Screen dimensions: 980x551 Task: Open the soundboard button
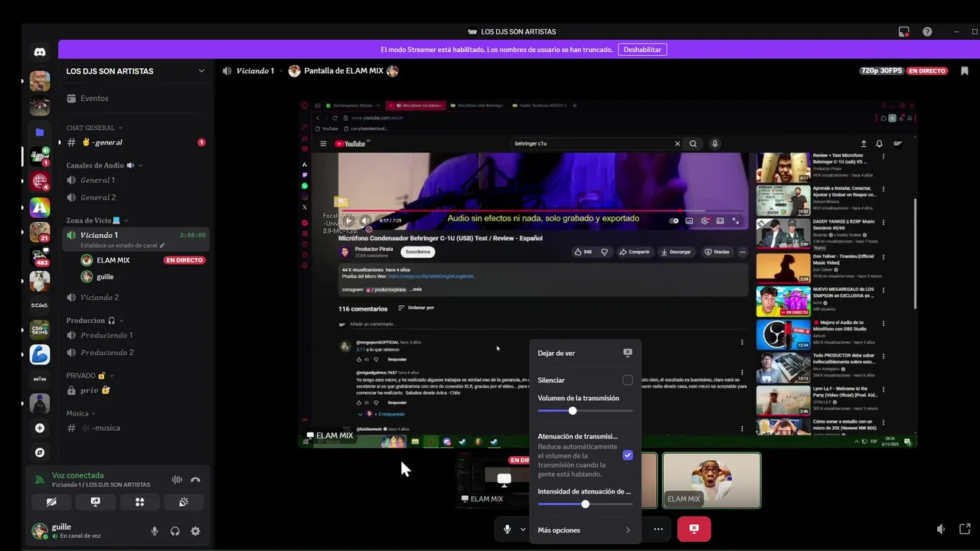point(184,502)
